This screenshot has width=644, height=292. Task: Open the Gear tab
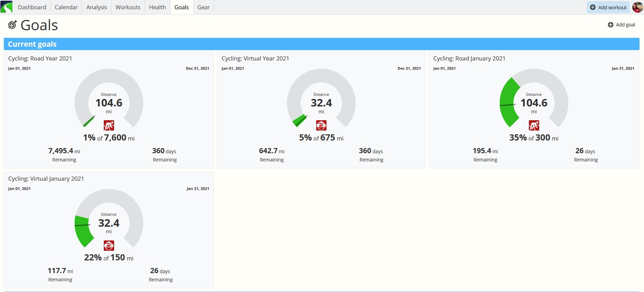(x=203, y=7)
